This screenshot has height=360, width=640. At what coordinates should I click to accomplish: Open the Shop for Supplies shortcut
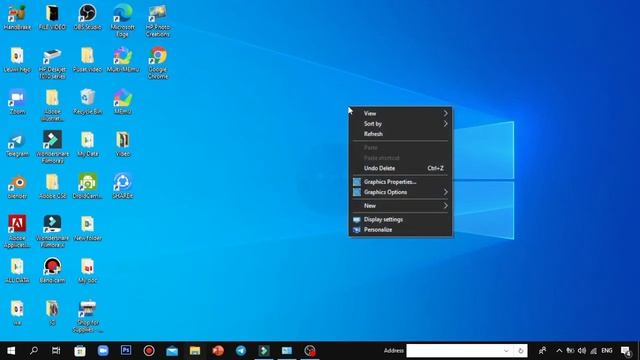(x=87, y=316)
